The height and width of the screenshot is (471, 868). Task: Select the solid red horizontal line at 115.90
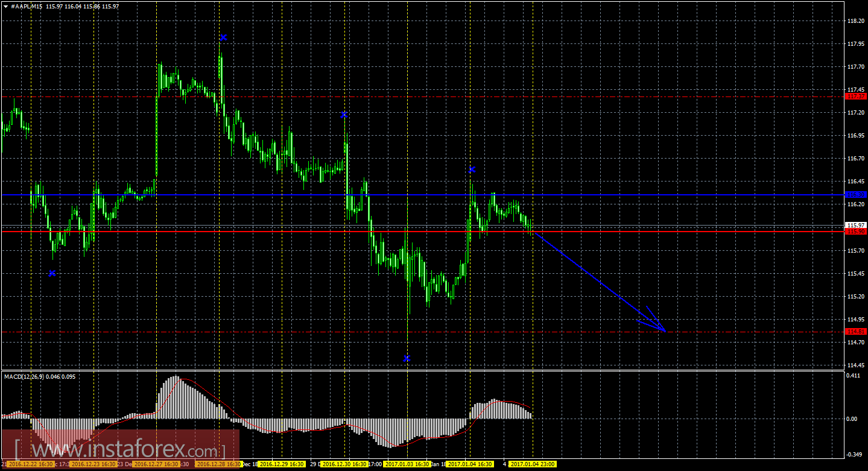422,231
